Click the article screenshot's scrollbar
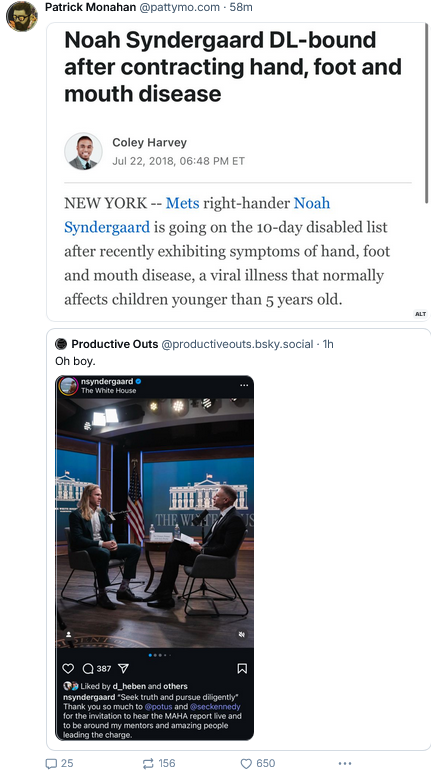This screenshot has height=774, width=431. pyautogui.click(x=427, y=114)
